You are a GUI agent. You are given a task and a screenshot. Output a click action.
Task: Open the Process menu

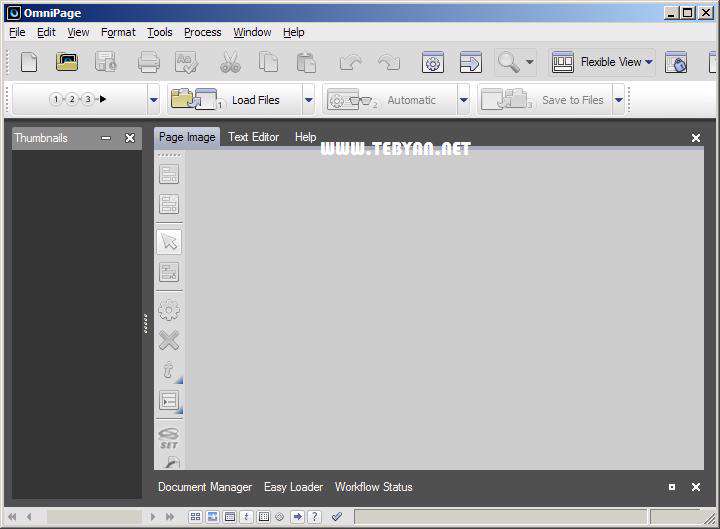pyautogui.click(x=202, y=32)
